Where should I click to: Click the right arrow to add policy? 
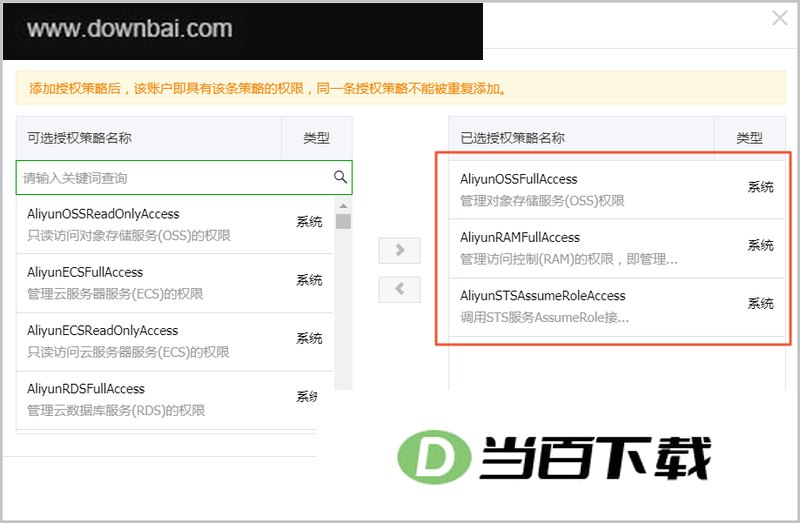coord(399,250)
